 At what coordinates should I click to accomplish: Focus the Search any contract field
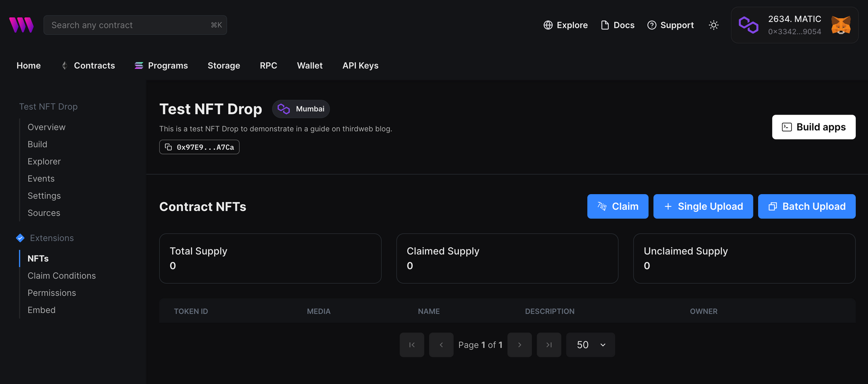click(135, 25)
